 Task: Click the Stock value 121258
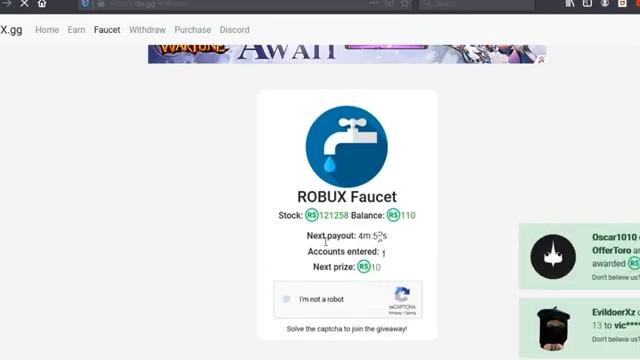(x=334, y=216)
